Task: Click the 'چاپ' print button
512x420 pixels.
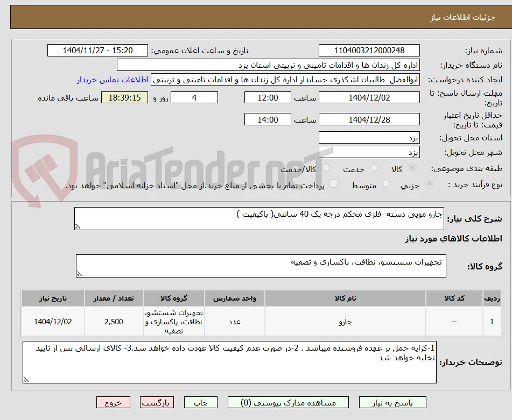Action: [x=201, y=402]
